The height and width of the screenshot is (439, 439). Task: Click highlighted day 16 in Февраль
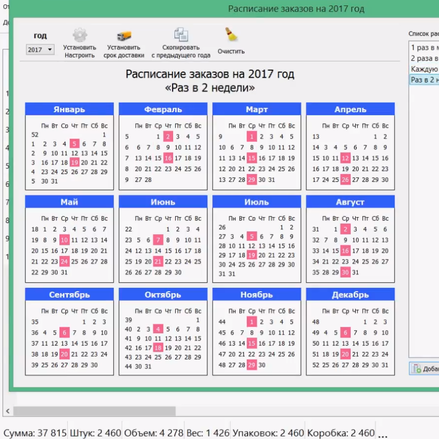pyautogui.click(x=168, y=158)
